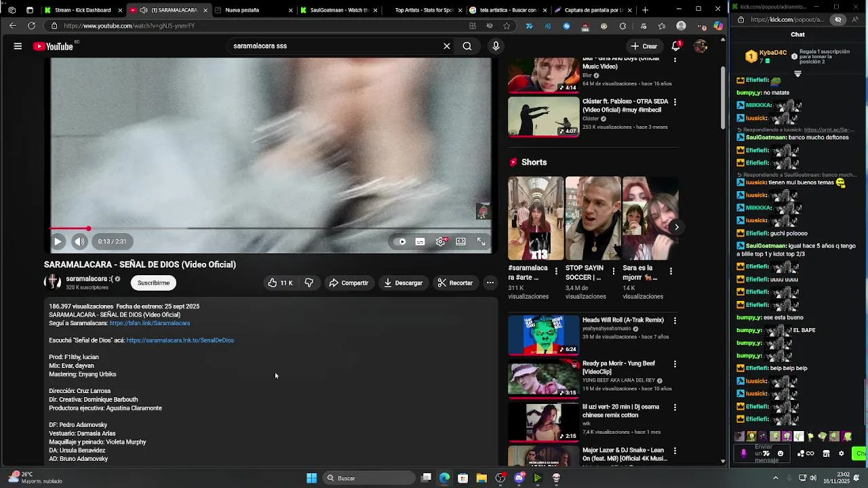
Task: Open options for Clúster OTRA SEDA video
Action: [675, 102]
